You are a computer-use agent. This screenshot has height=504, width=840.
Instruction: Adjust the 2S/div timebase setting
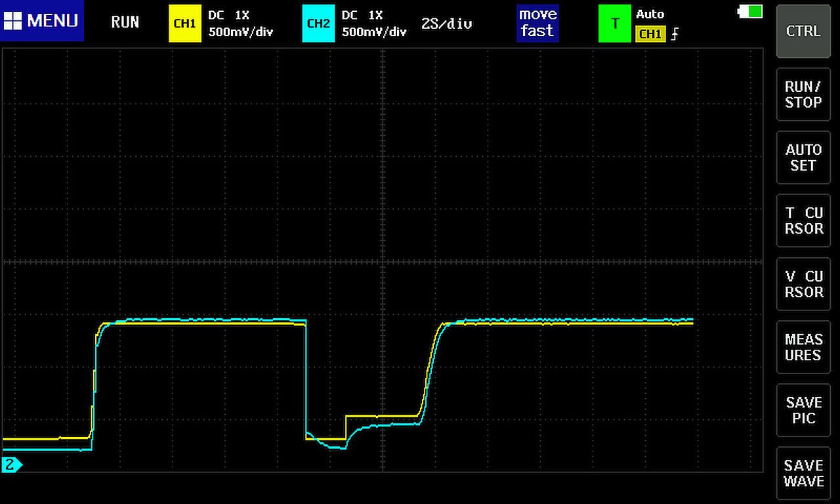(446, 24)
